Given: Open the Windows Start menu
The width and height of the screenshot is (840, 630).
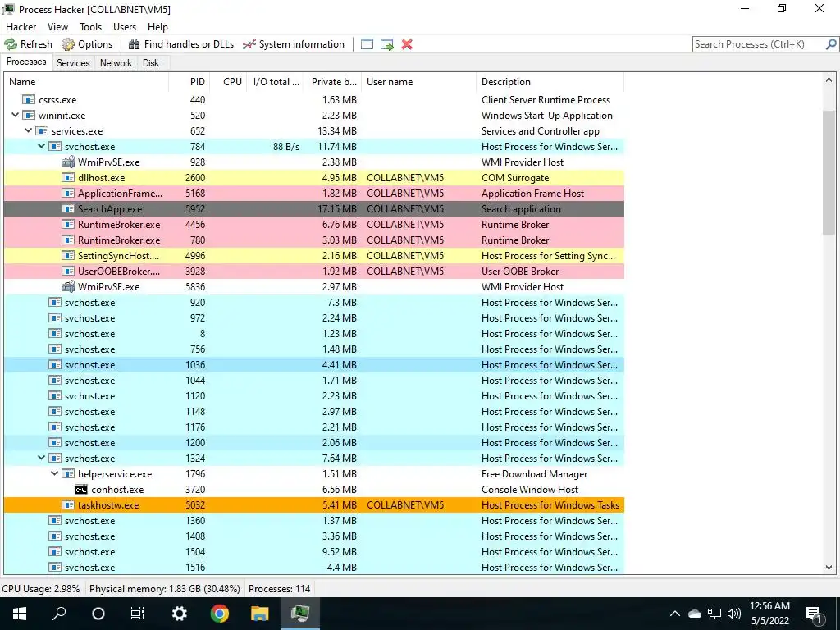Looking at the screenshot, I should click(x=20, y=614).
